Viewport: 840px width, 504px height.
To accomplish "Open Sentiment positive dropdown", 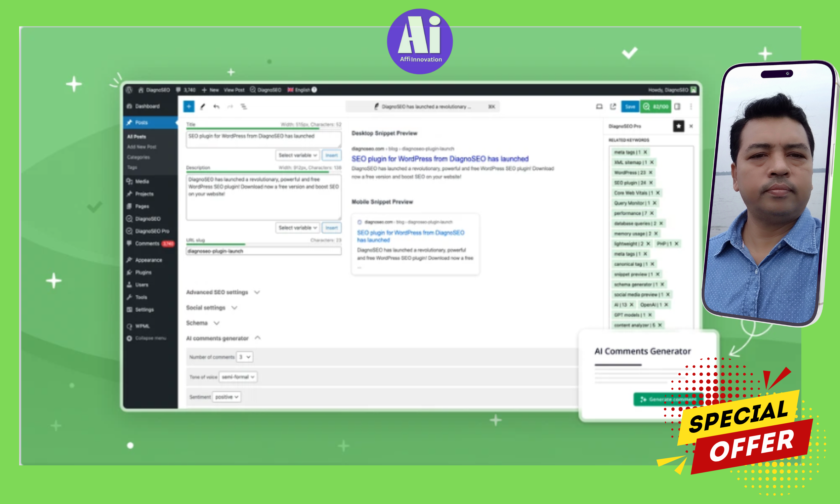I will (x=226, y=397).
